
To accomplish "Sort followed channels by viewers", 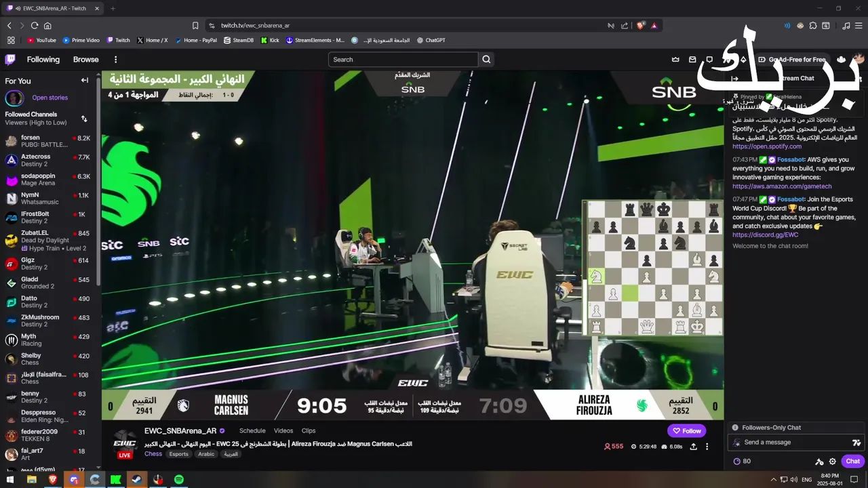I will click(84, 119).
